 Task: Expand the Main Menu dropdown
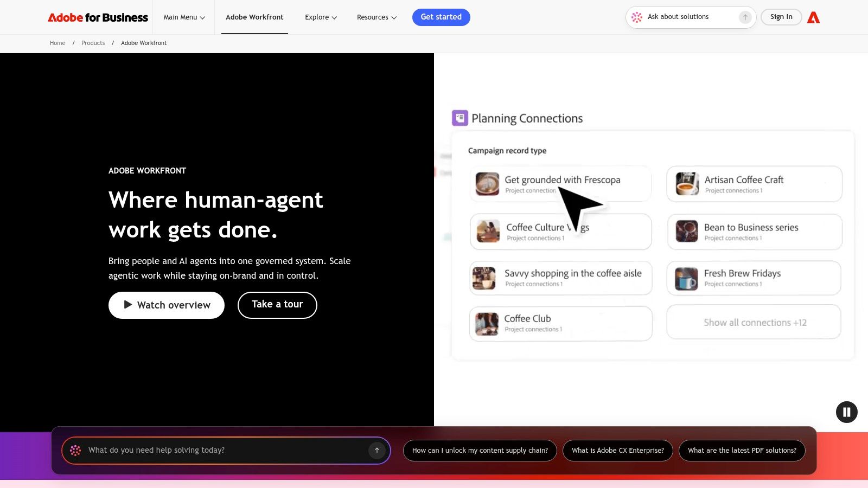tap(184, 17)
